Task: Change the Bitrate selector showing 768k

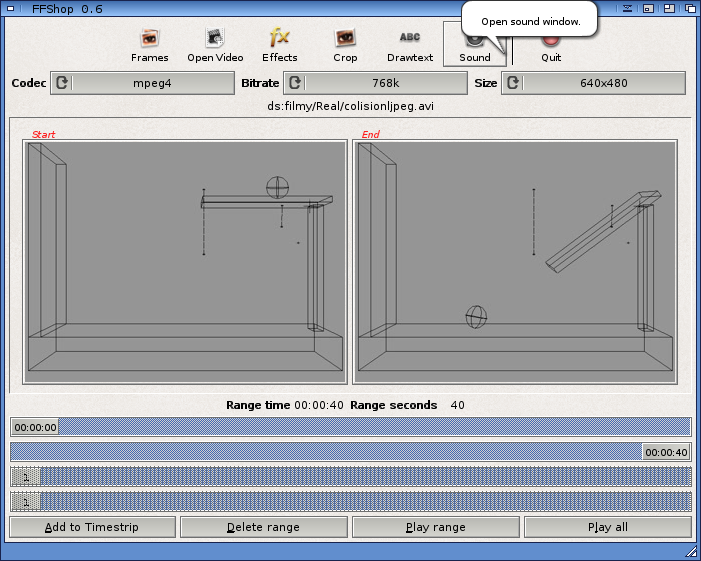Action: click(377, 83)
